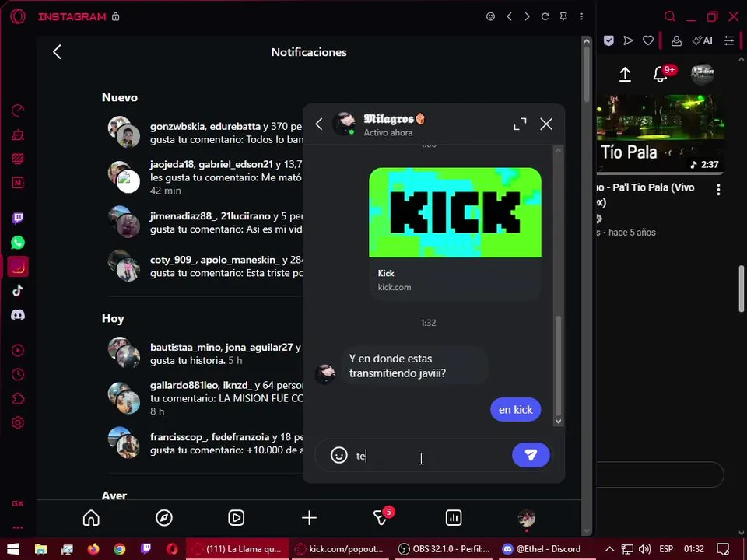Image resolution: width=747 pixels, height=560 pixels.
Task: Open Windows Start menu
Action: click(x=13, y=549)
